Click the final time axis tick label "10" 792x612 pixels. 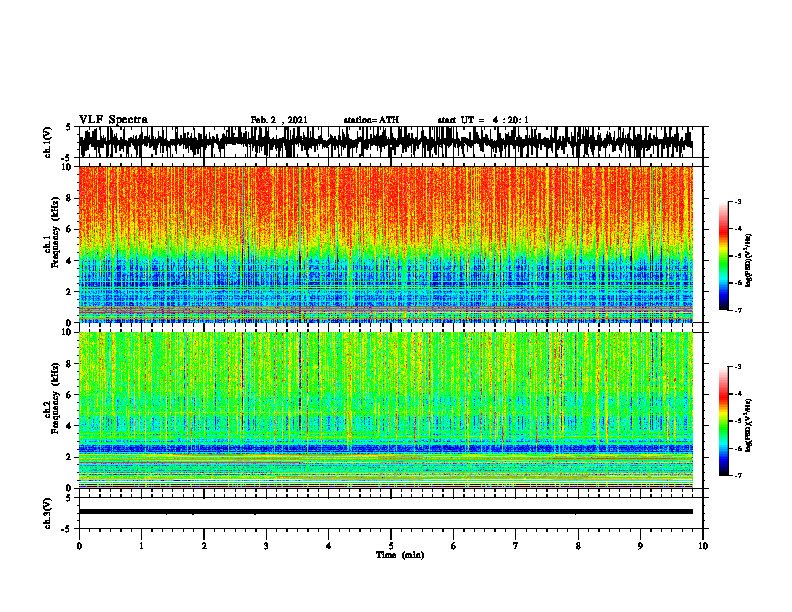tap(703, 546)
